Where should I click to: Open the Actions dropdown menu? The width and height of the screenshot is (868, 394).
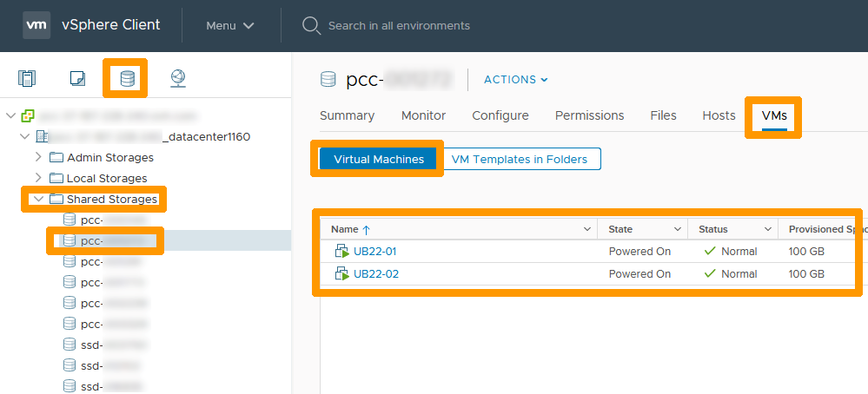pos(516,80)
